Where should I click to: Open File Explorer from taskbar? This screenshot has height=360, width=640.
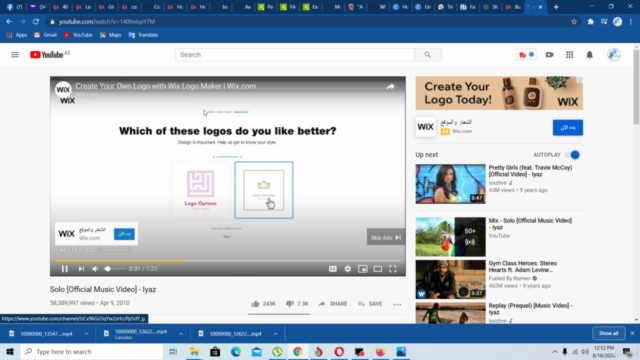(194, 351)
